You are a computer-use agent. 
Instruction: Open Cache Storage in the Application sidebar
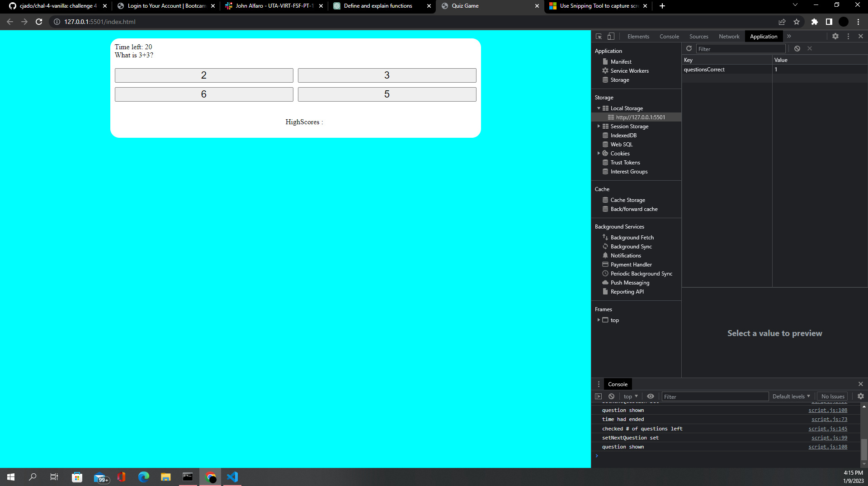coord(627,200)
